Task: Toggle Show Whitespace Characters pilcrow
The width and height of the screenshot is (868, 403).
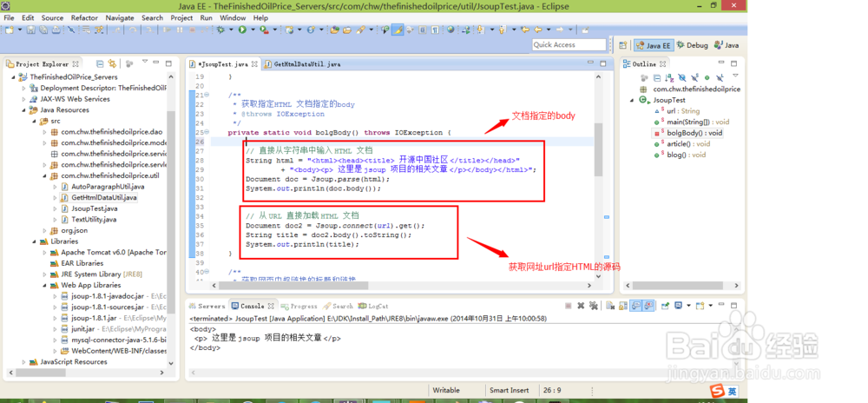Action: [436, 30]
